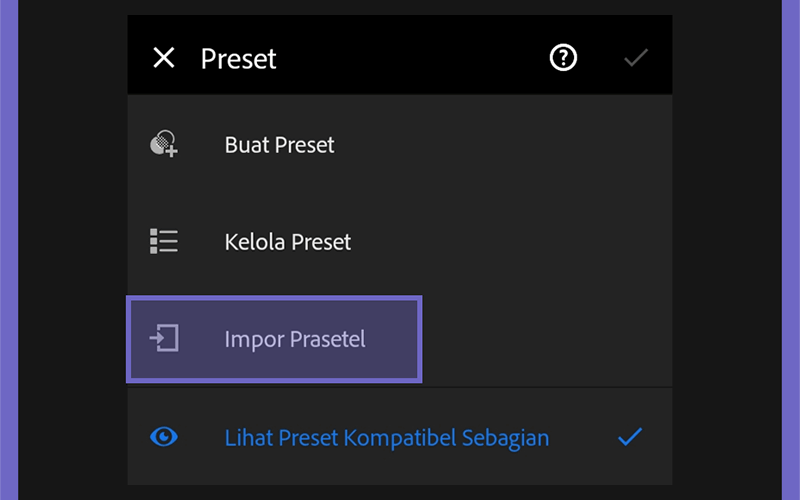Click dark background outside the menu panel
Screen dimensions: 800x500
(72, 250)
